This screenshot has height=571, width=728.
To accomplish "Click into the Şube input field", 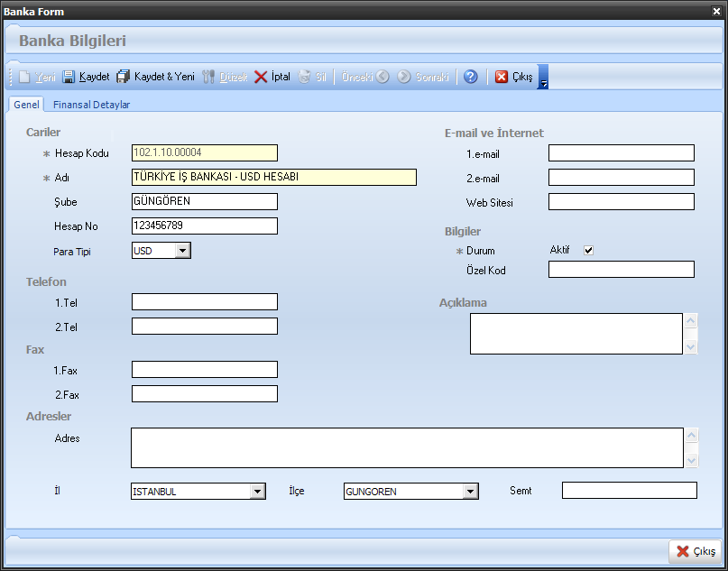I will pyautogui.click(x=204, y=201).
